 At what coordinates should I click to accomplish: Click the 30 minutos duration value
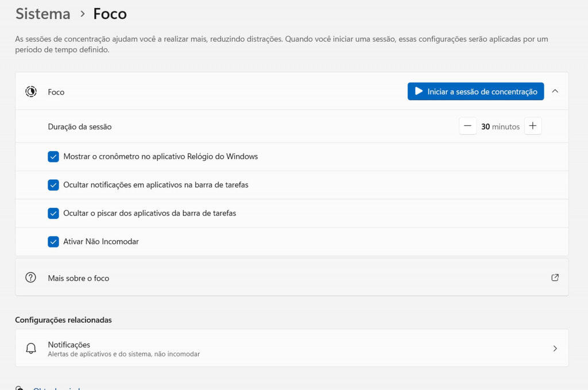tap(500, 126)
